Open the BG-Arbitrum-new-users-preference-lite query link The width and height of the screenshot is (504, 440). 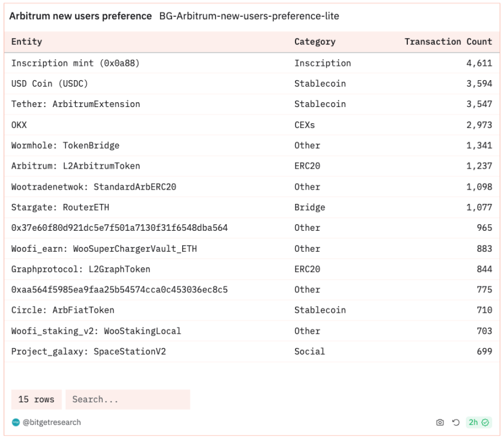249,16
